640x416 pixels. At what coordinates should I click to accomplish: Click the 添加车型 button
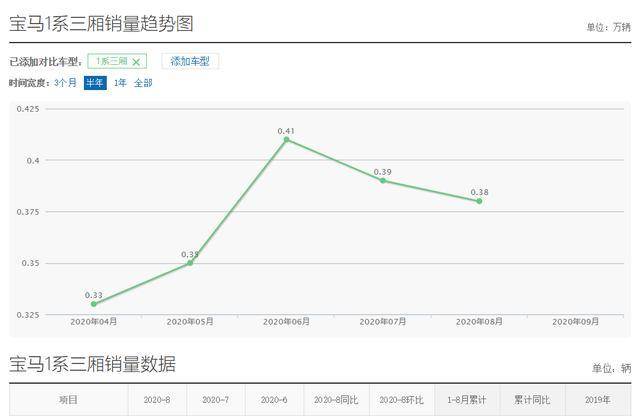tap(190, 61)
